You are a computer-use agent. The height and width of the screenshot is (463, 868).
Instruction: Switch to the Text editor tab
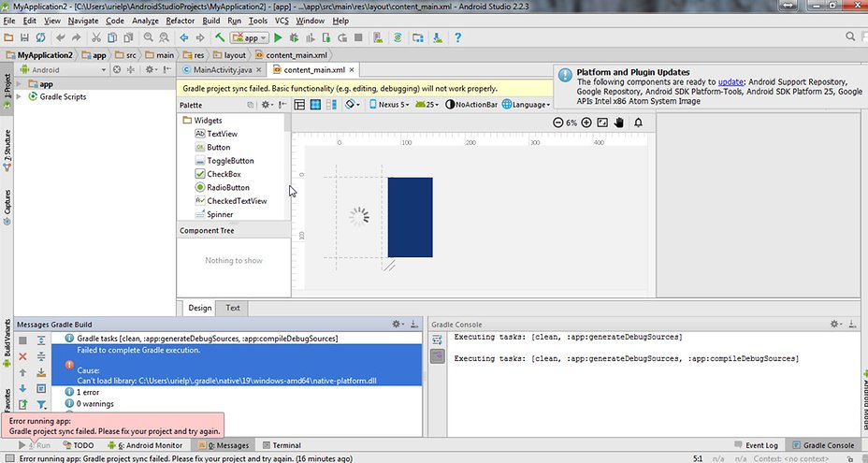[x=233, y=308]
